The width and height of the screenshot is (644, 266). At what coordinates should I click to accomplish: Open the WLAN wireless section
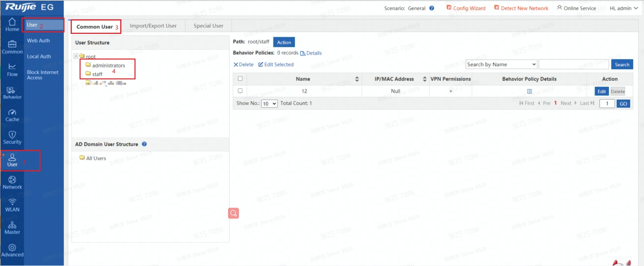(12, 205)
